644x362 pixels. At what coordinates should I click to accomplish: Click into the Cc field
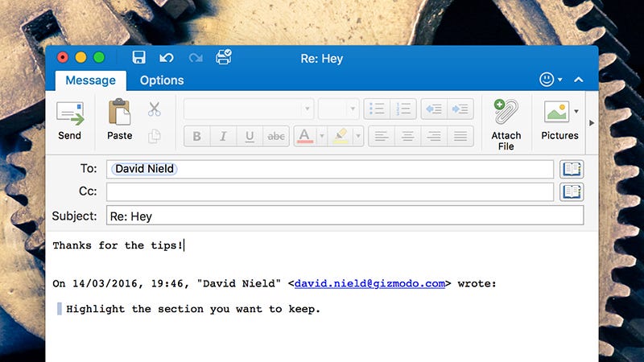[x=330, y=192]
